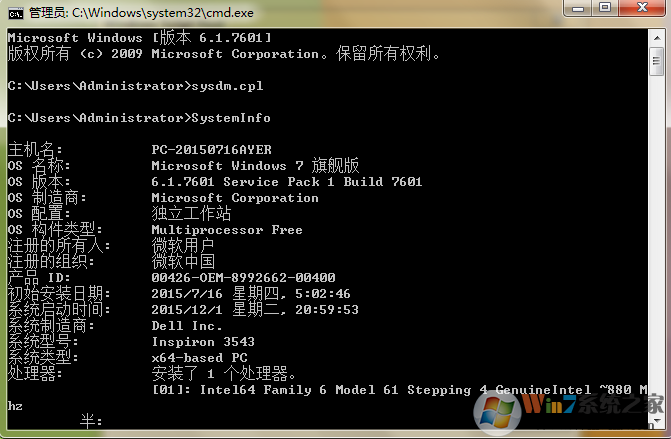Click the registered owner 微软用户
Screen dimensions: 671x439
[183, 245]
